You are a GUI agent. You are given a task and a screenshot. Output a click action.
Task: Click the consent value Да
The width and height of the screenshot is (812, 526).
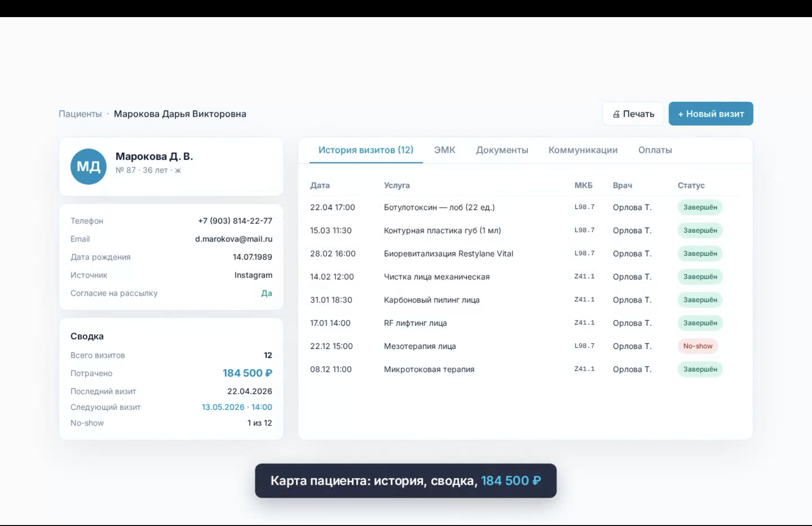[266, 293]
